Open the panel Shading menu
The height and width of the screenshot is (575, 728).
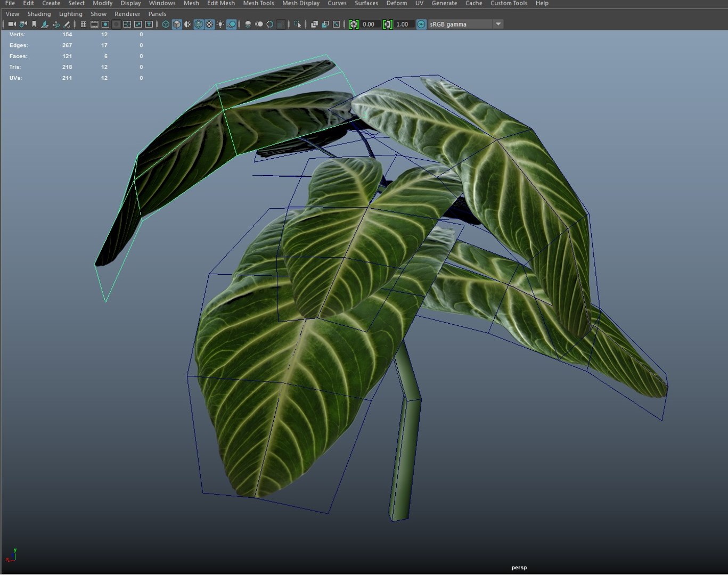39,14
